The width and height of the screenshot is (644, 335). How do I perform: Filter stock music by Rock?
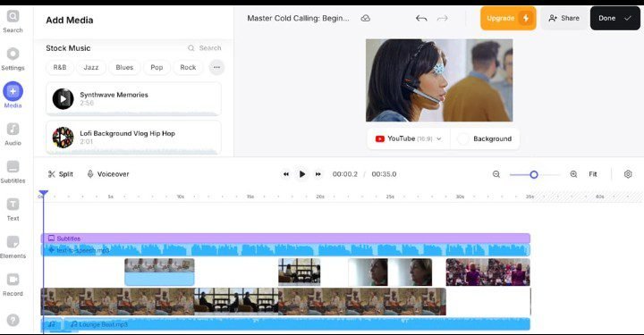(x=188, y=67)
